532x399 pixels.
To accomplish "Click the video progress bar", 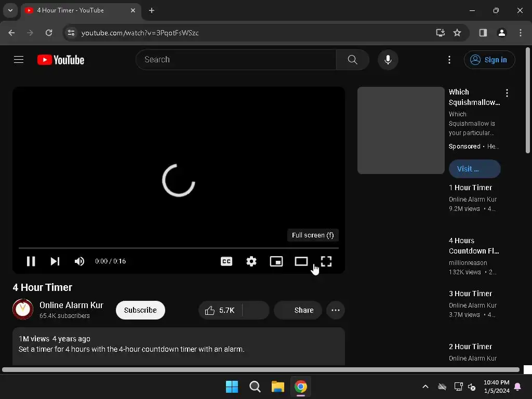I will [179, 248].
